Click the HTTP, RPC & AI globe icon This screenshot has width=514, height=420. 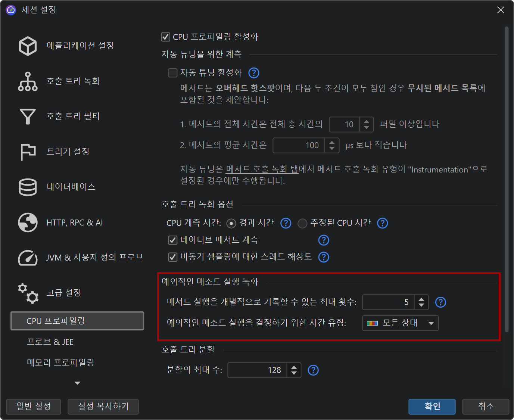[x=28, y=223]
